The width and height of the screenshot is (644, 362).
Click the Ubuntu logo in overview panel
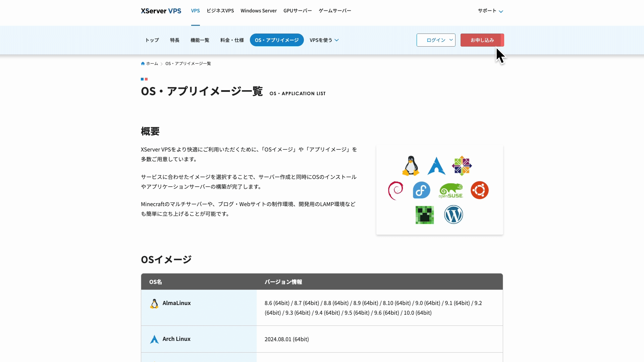pyautogui.click(x=479, y=190)
